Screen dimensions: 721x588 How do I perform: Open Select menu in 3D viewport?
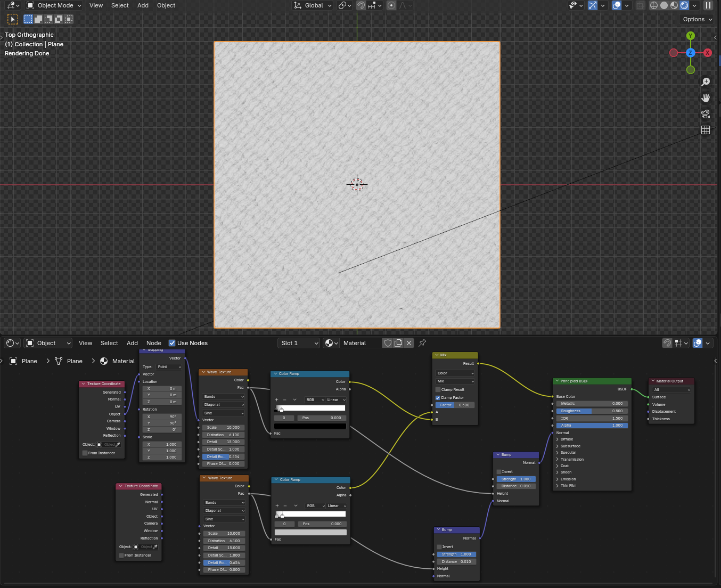point(120,5)
